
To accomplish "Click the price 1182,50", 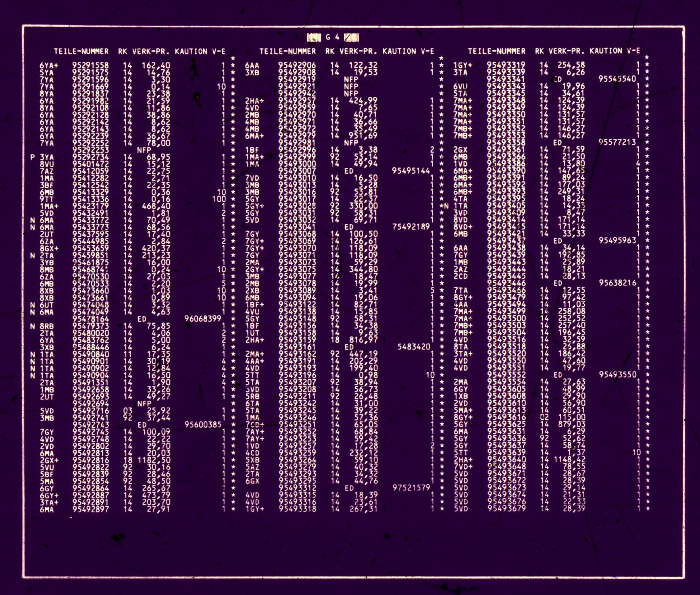I will [x=154, y=460].
